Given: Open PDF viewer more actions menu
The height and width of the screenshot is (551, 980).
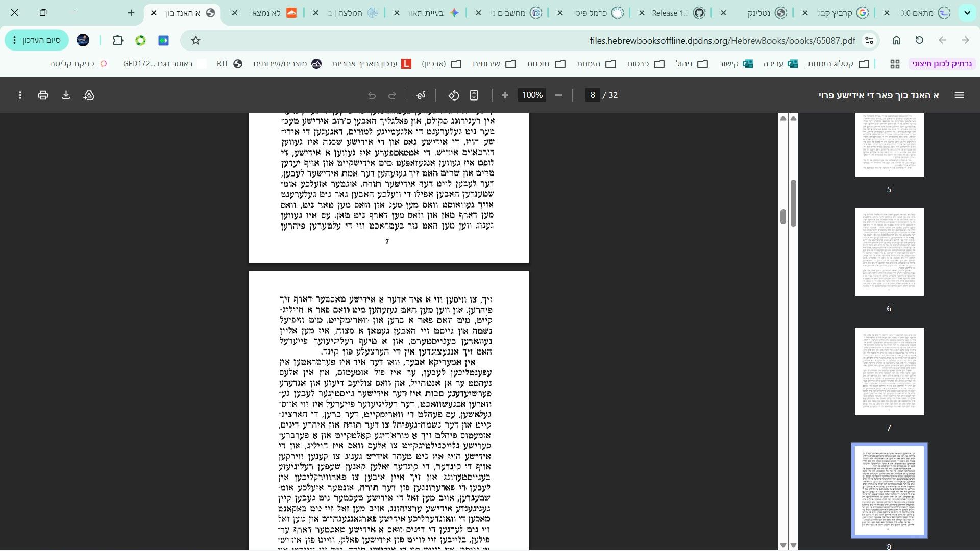Looking at the screenshot, I should click(20, 95).
